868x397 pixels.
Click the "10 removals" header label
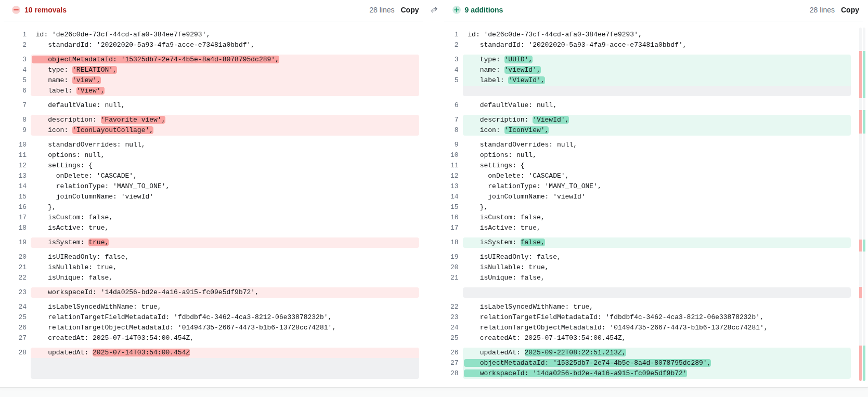45,10
